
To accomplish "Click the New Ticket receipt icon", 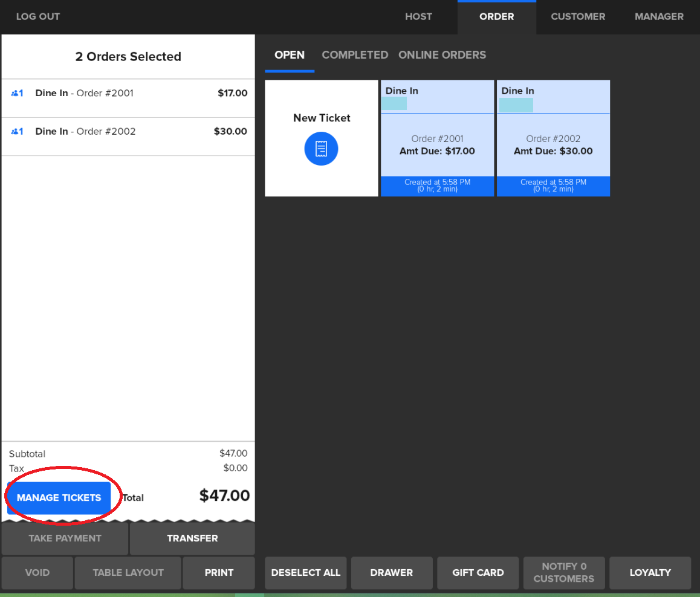I will 321,149.
